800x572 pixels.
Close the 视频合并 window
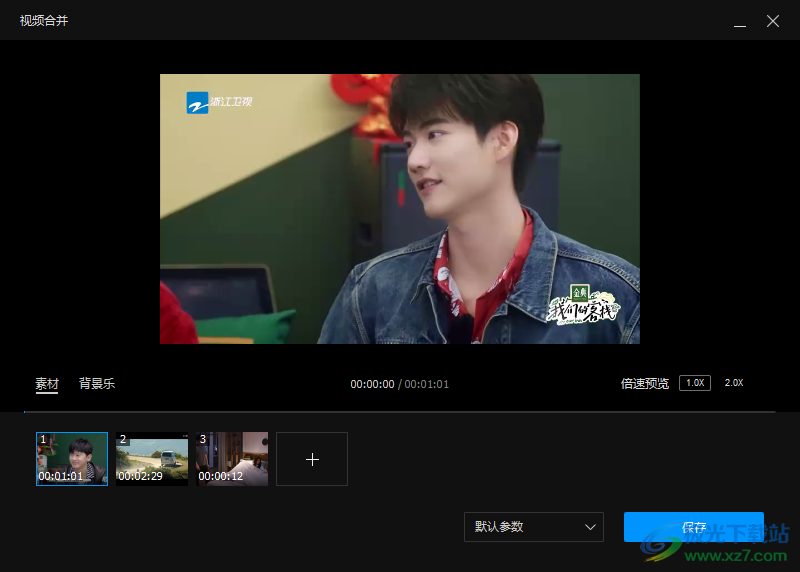tap(772, 21)
